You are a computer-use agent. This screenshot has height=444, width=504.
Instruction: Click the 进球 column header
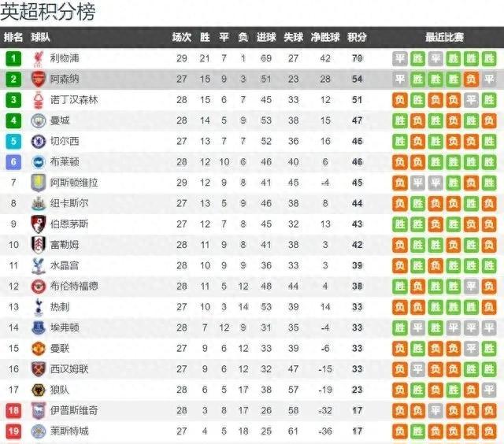[x=266, y=37]
